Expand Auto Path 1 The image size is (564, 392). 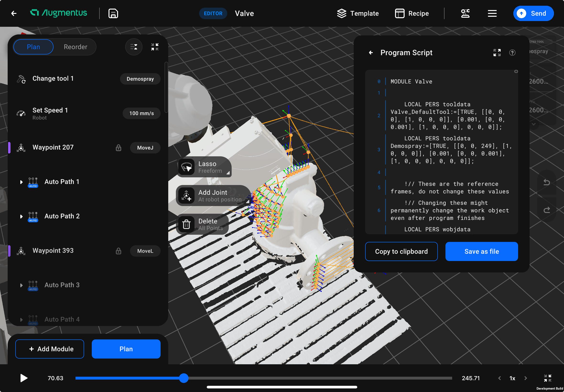(21, 182)
